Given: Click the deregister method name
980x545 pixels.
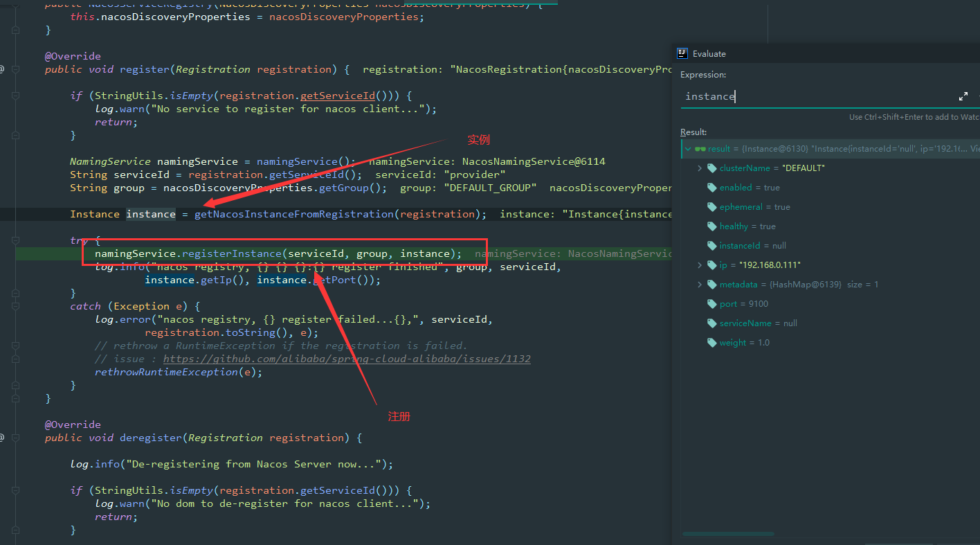Looking at the screenshot, I should 151,438.
